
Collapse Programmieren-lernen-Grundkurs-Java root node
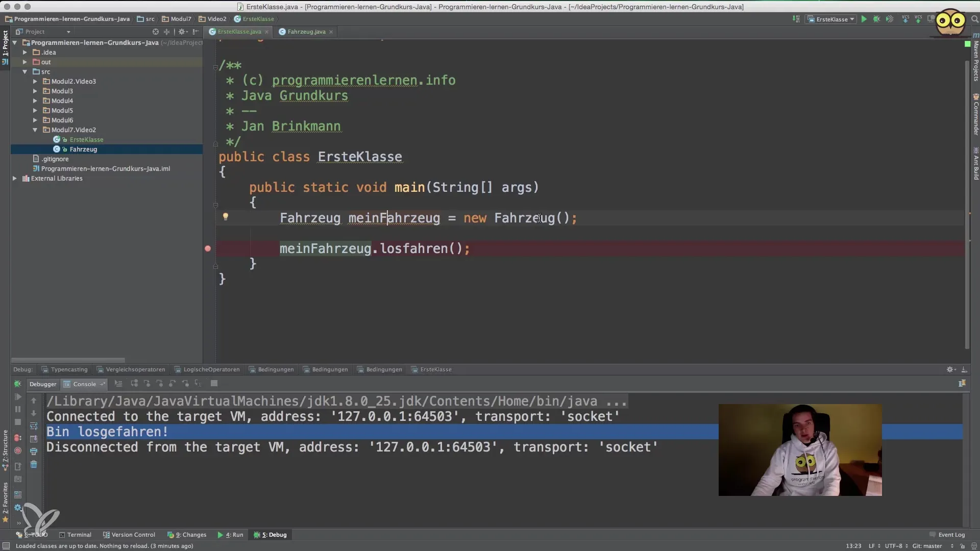click(15, 43)
